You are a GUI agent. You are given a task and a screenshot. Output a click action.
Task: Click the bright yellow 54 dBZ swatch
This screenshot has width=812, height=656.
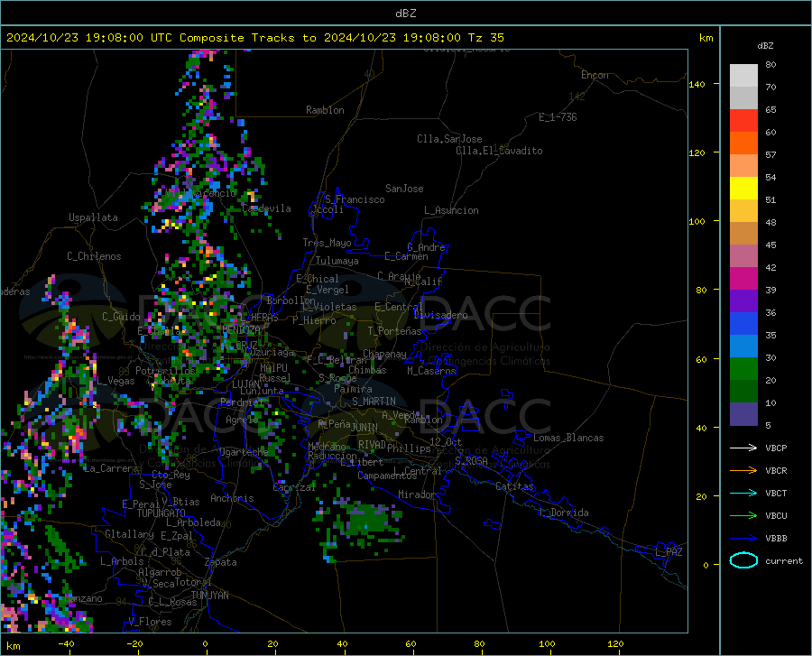(x=743, y=189)
